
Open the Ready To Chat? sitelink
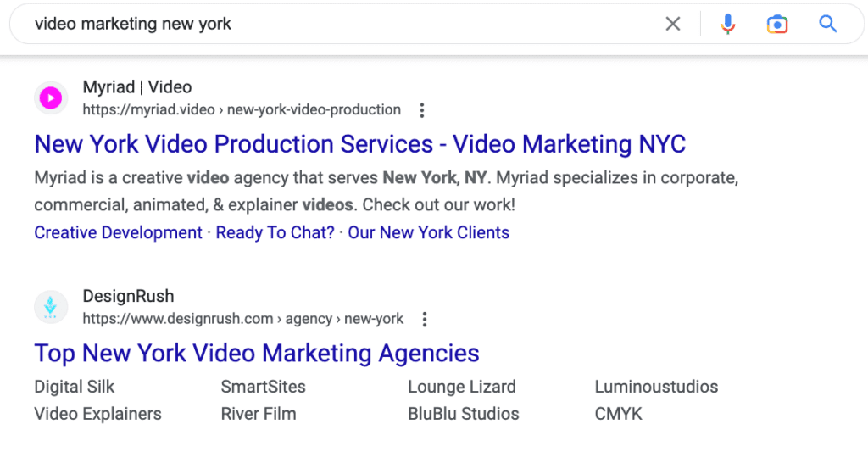click(275, 232)
